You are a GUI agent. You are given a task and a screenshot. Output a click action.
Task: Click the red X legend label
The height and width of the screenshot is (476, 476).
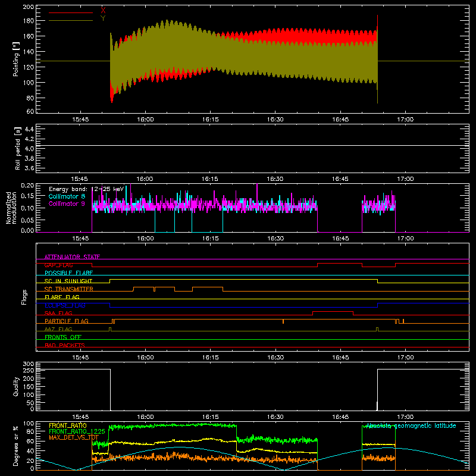(x=103, y=10)
